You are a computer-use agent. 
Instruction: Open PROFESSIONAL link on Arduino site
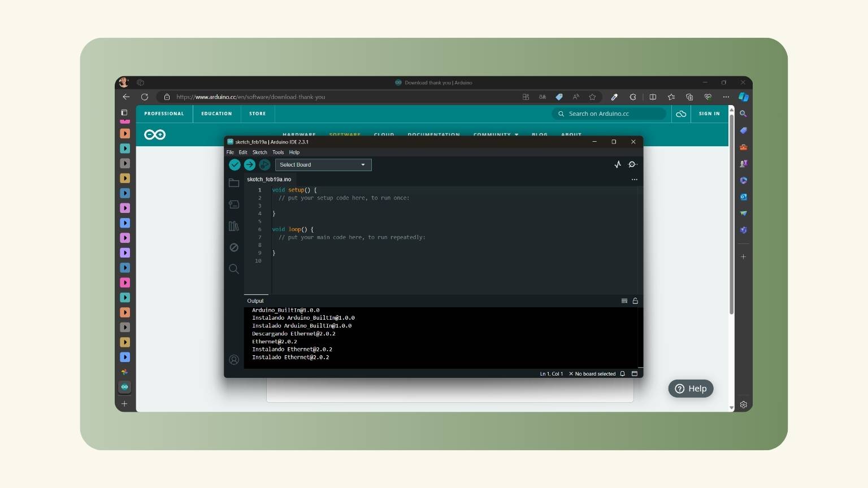[x=164, y=114]
